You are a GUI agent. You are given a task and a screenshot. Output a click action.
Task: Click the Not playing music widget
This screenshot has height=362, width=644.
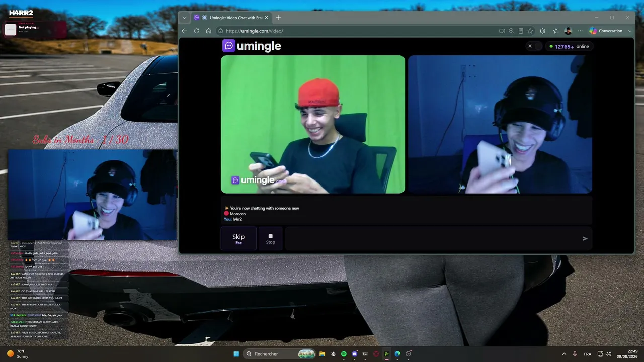tap(35, 29)
